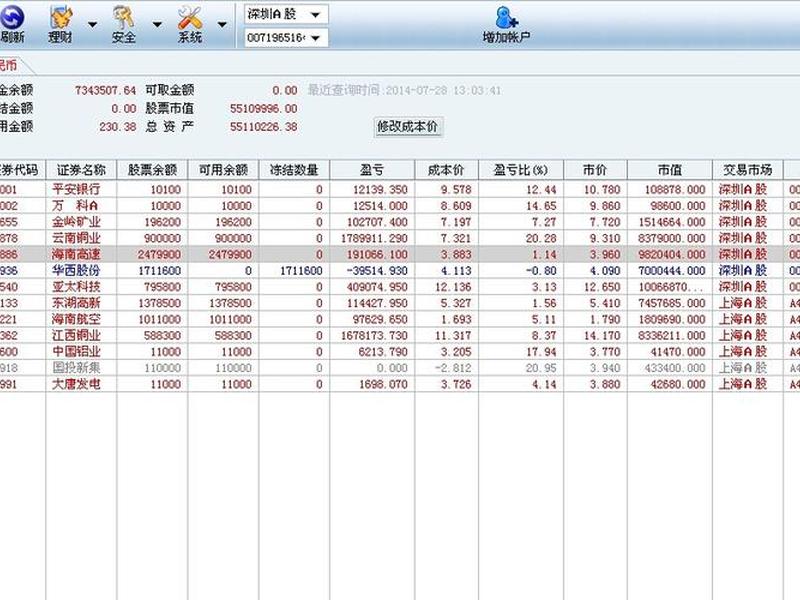Select the 大唐发电 row
This screenshot has height=600, width=800.
pyautogui.click(x=400, y=384)
